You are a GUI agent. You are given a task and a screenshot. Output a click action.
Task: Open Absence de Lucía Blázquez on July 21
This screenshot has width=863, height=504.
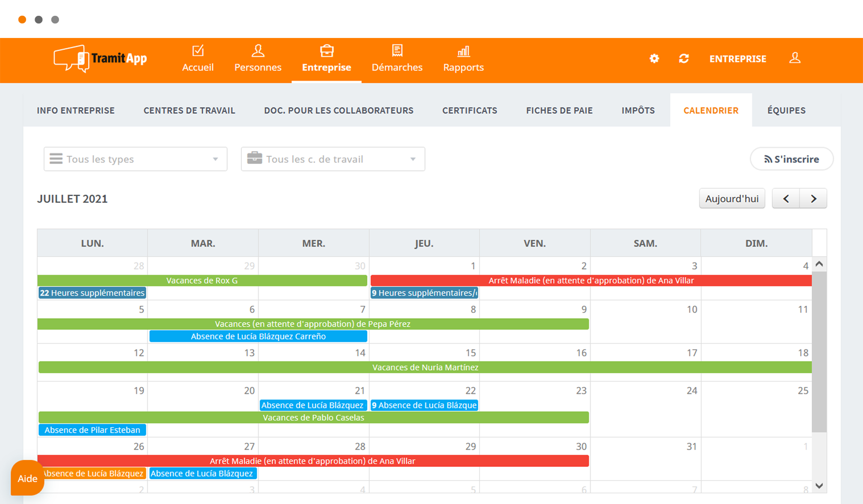coord(313,405)
